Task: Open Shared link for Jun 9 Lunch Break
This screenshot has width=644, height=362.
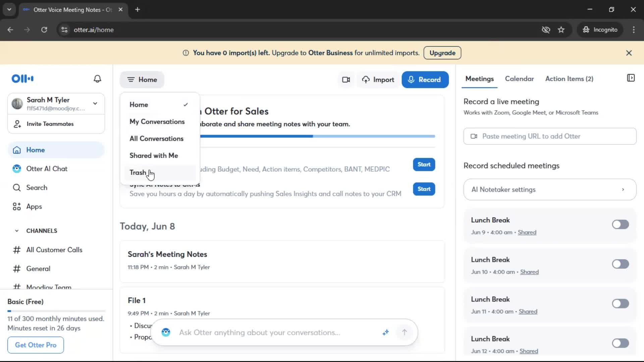Action: [527, 232]
